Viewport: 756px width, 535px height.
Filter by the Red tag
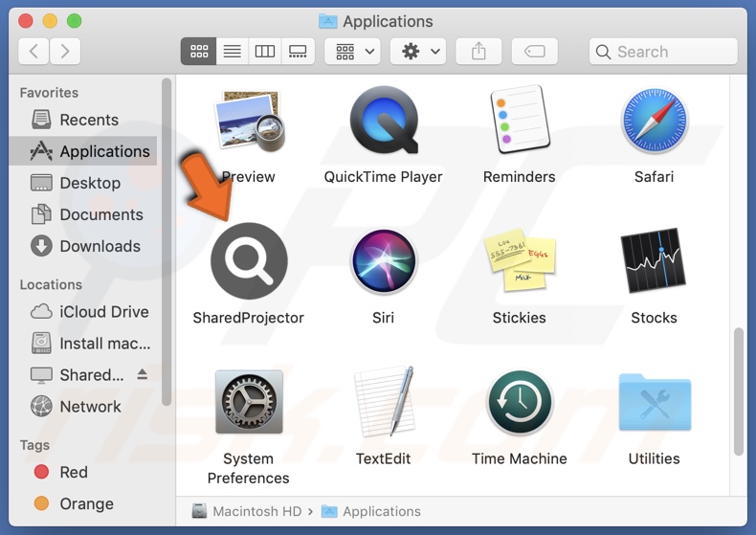[83, 472]
